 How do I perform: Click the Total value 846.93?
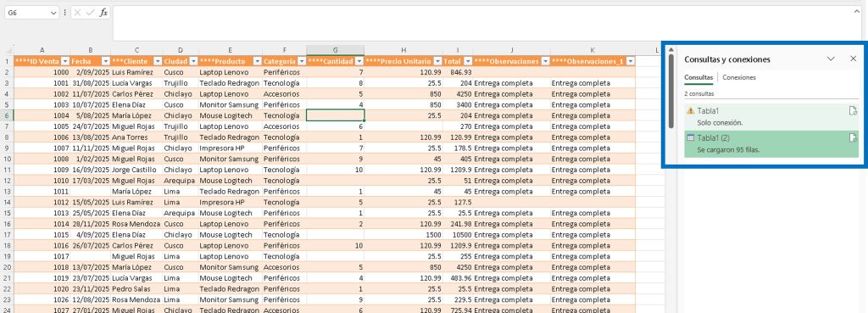coord(458,72)
